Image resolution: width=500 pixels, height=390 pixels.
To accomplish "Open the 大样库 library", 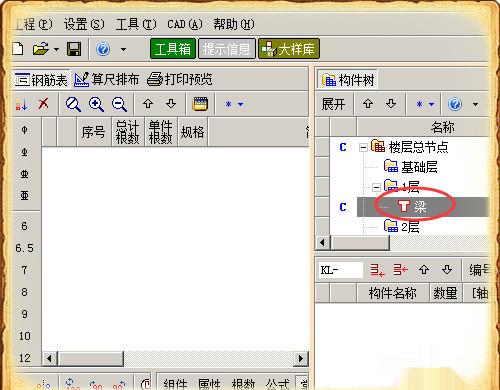I will click(289, 49).
